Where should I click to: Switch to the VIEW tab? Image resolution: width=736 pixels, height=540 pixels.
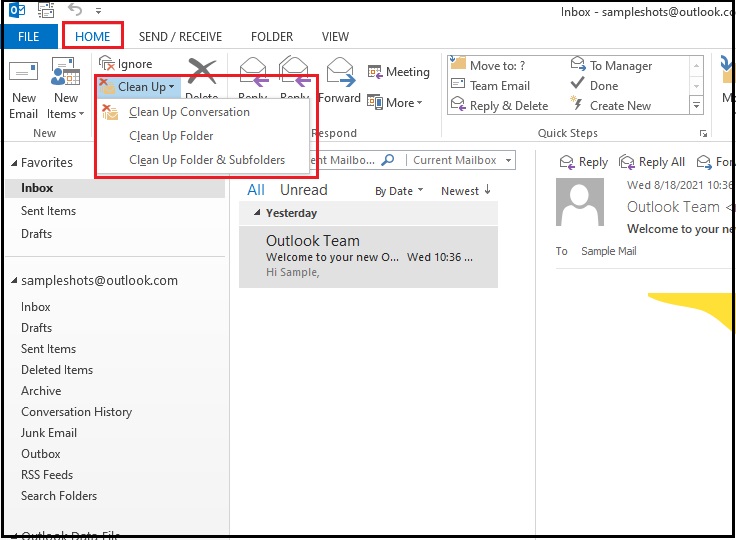pos(335,37)
